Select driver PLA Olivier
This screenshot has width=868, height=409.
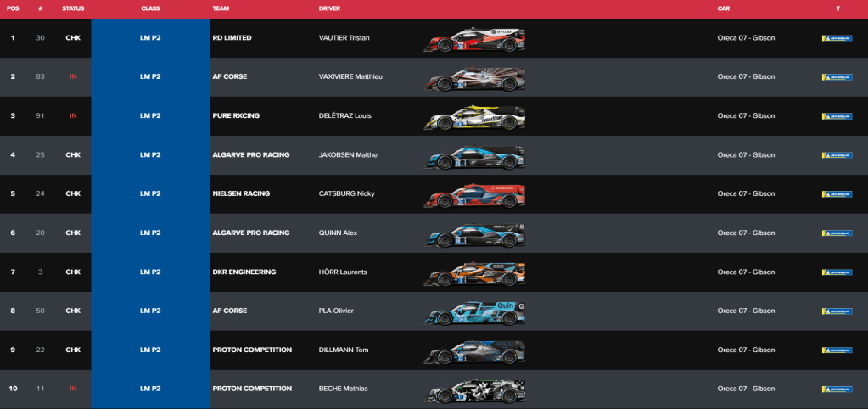coord(338,311)
